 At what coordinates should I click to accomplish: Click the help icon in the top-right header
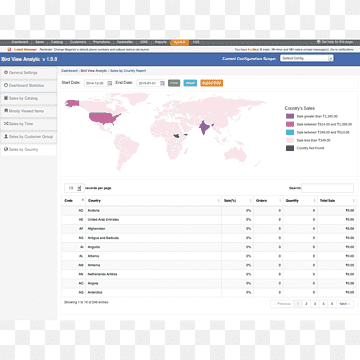pos(319,42)
